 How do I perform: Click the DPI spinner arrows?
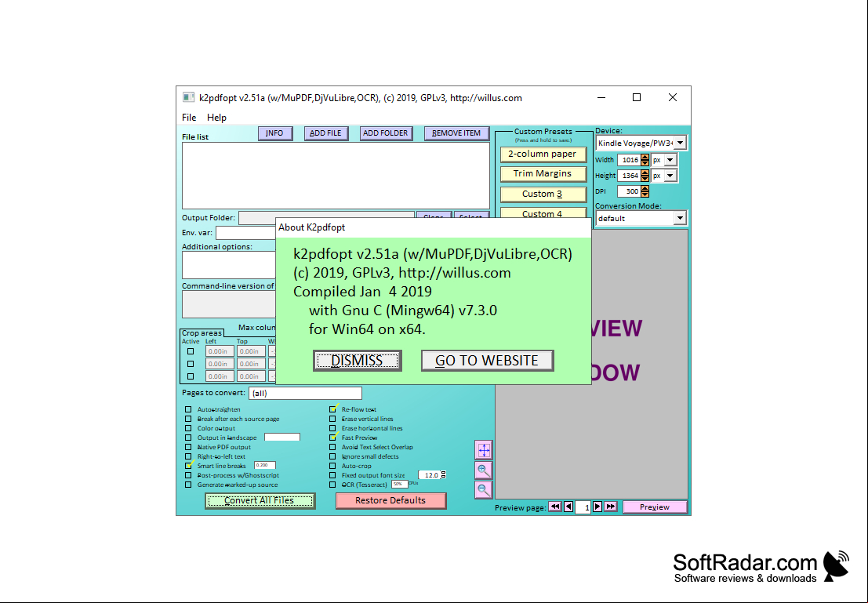click(x=645, y=191)
